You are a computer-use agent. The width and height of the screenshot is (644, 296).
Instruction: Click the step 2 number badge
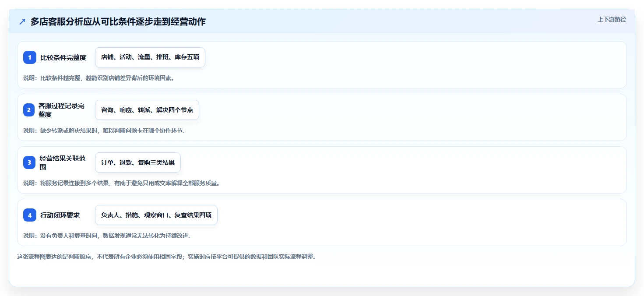(30, 110)
